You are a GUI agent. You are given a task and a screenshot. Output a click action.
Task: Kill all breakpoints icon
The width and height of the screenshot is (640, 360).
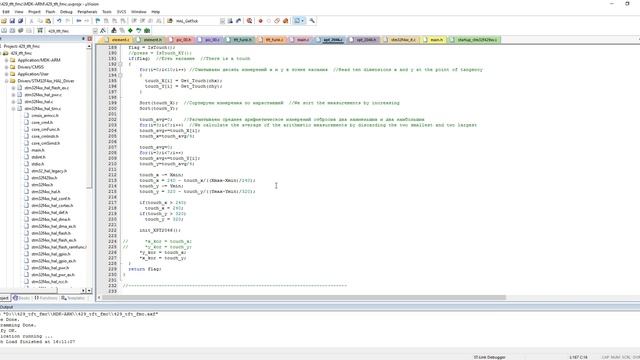click(285, 21)
